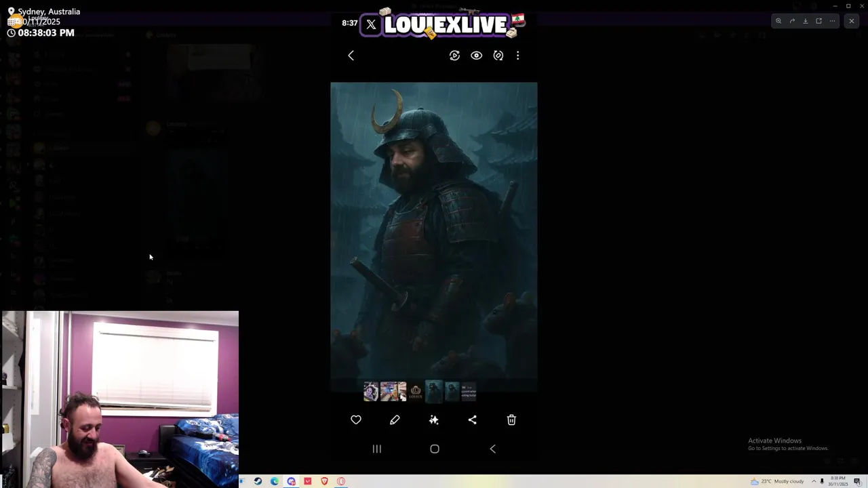
Task: Open the notification center icon
Action: pos(857,481)
